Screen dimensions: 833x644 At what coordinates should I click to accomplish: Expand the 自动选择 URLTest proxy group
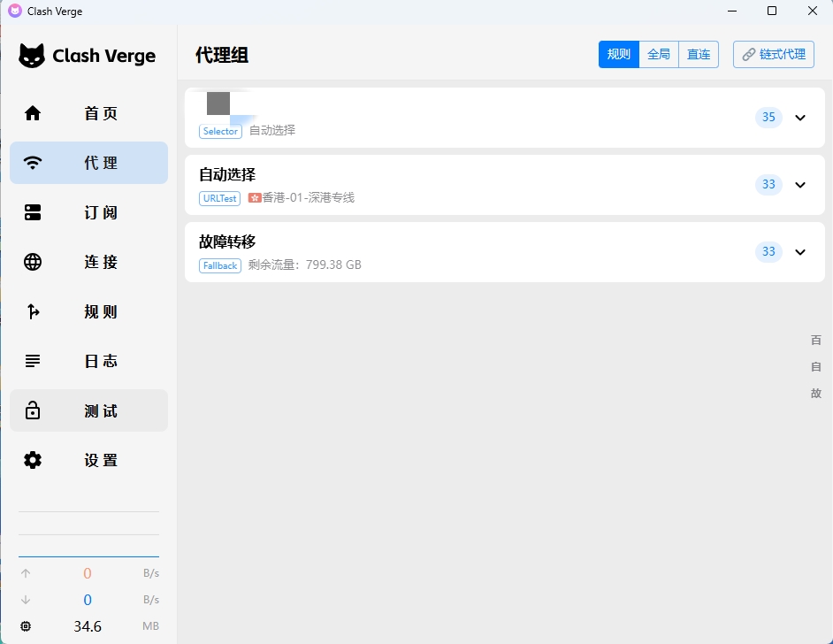800,185
